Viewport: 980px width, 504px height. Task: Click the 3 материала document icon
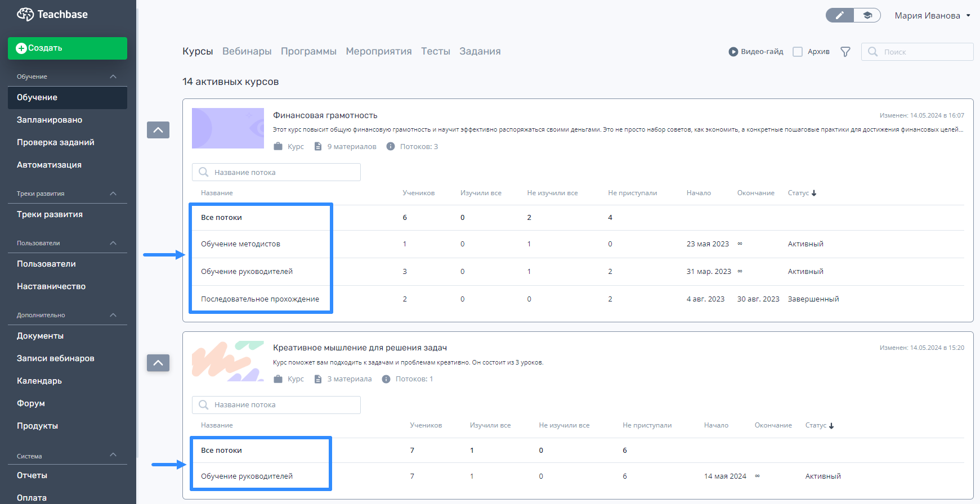pyautogui.click(x=318, y=379)
